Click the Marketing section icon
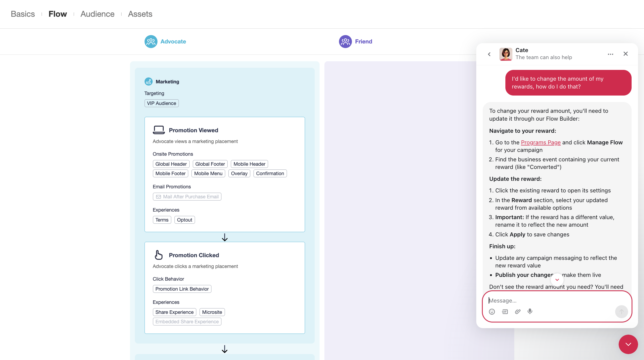This screenshot has height=360, width=644. click(149, 81)
